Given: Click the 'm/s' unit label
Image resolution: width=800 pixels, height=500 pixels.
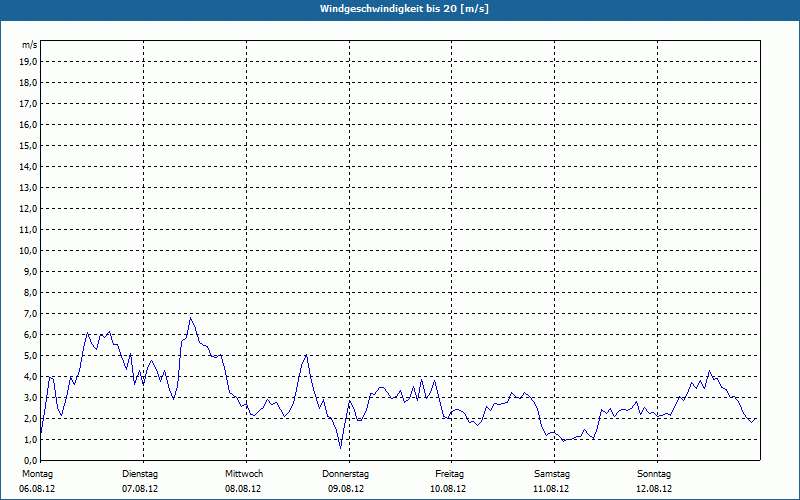Looking at the screenshot, I should click(x=30, y=45).
